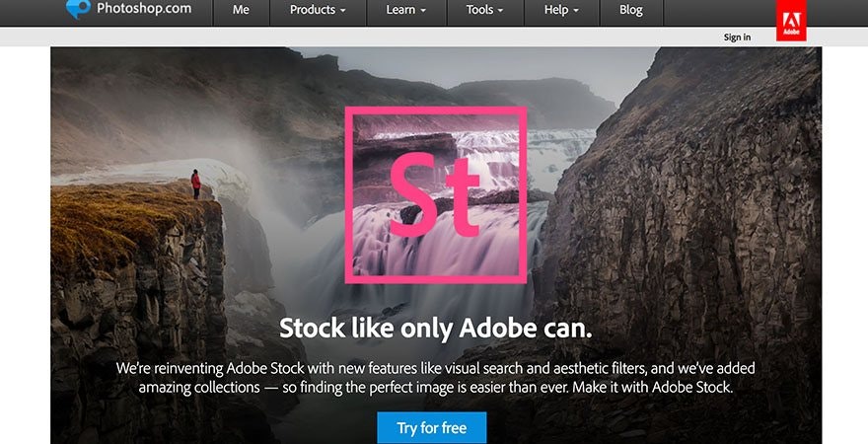
Task: Expand the Help dropdown menu
Action: tap(561, 11)
